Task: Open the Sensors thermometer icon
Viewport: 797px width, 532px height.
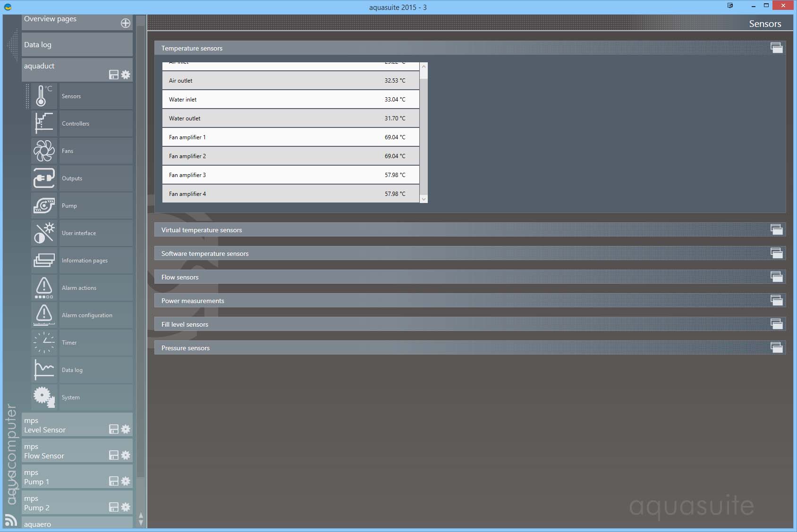Action: coord(44,96)
